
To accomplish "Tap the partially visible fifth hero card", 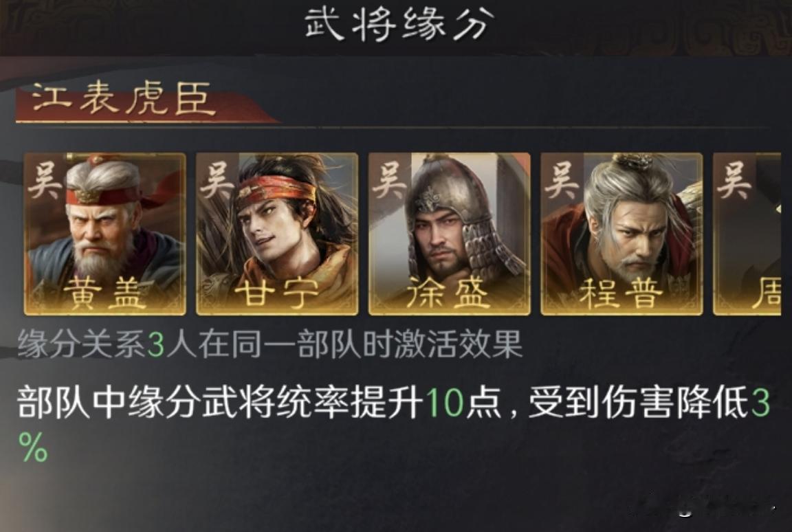I will (x=747, y=234).
